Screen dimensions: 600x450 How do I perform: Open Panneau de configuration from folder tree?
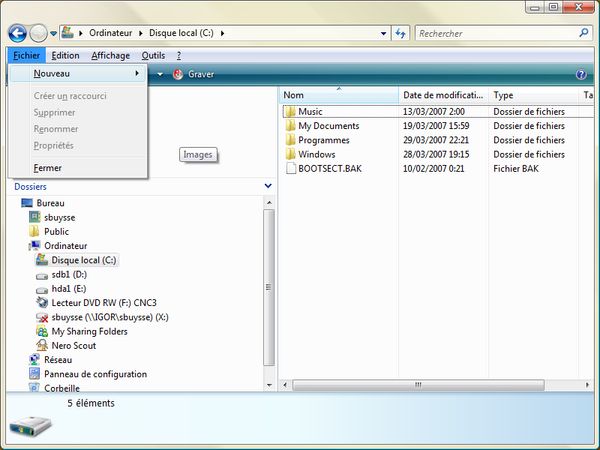pos(95,374)
